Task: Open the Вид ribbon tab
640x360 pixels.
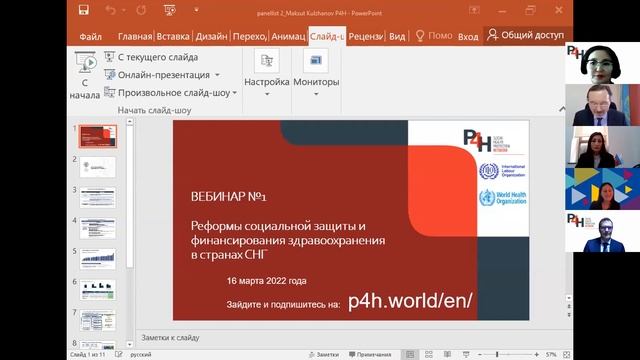Action: 397,36
